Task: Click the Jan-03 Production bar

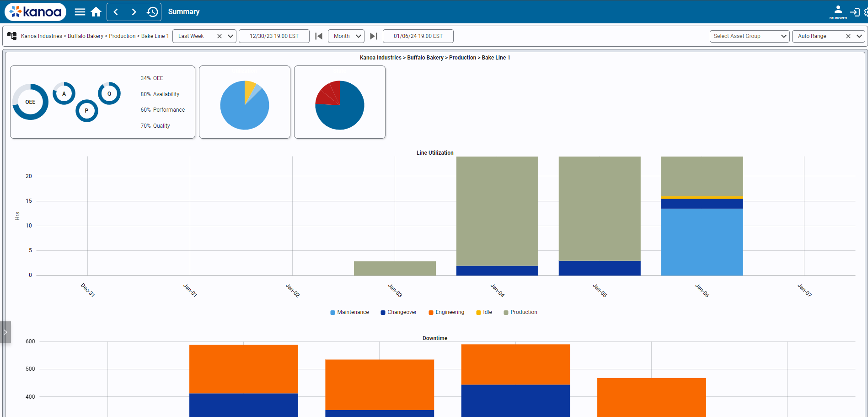Action: 395,268
